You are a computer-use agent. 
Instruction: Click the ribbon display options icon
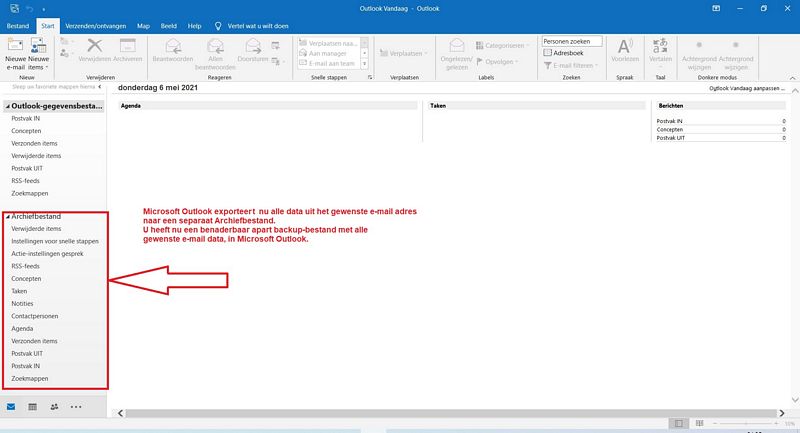click(716, 9)
